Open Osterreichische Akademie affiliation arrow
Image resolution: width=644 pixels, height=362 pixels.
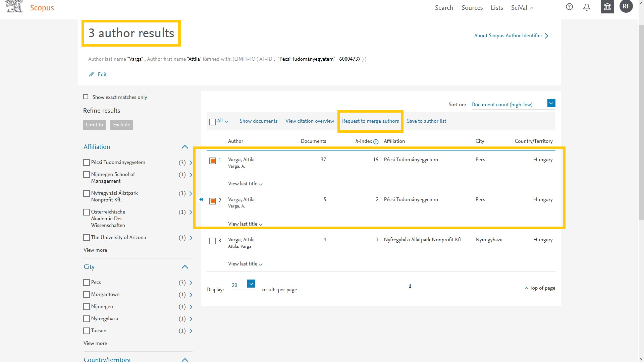(191, 212)
